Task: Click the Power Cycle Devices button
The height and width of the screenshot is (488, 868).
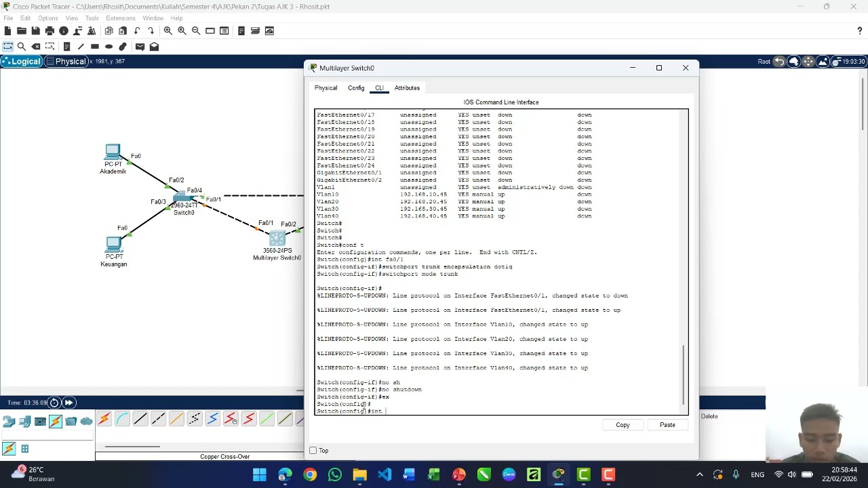Action: tap(54, 403)
